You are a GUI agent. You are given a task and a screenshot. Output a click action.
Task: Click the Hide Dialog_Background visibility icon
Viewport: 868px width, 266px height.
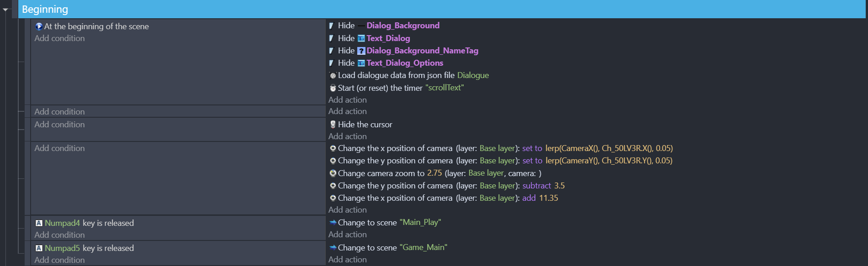(x=332, y=26)
